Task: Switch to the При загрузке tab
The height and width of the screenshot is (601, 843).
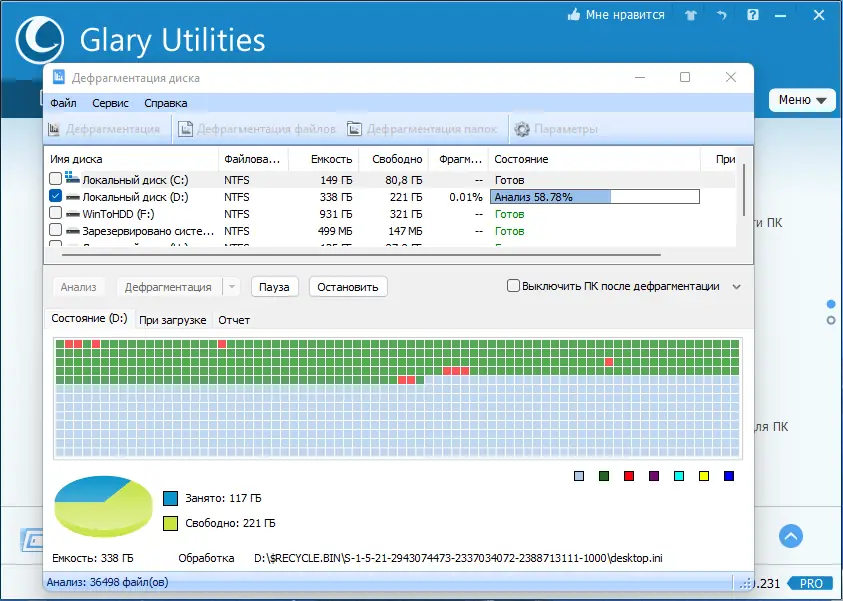Action: point(173,320)
